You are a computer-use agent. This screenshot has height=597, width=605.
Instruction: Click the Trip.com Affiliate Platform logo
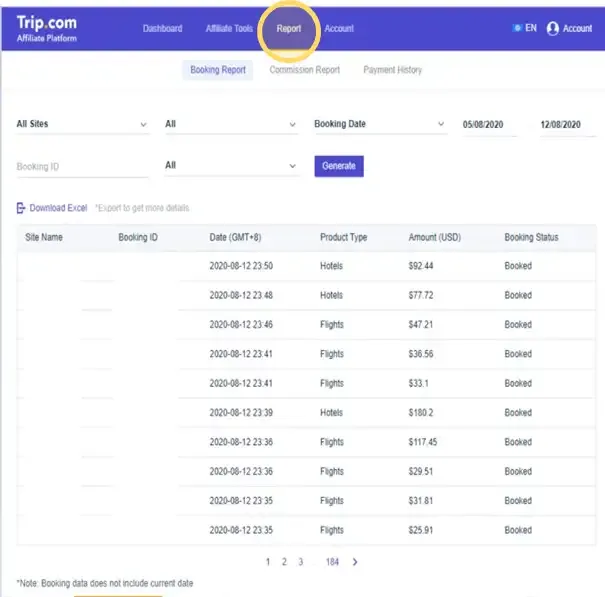point(46,28)
